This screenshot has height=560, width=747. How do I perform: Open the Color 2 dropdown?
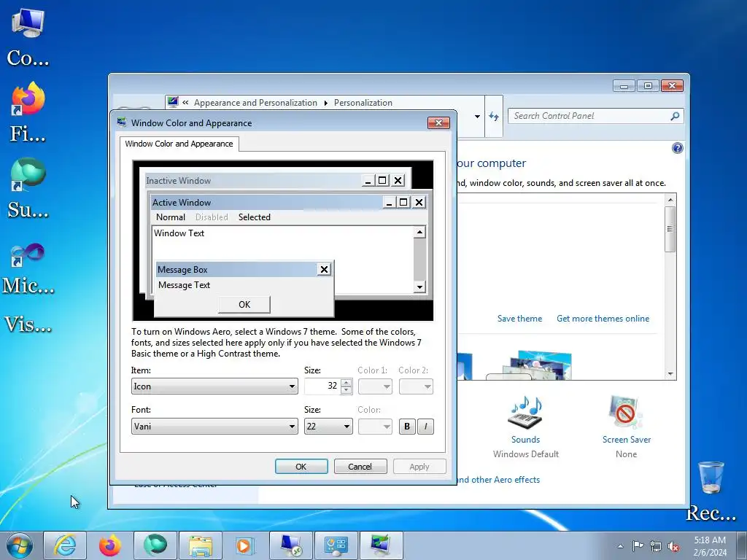click(416, 386)
